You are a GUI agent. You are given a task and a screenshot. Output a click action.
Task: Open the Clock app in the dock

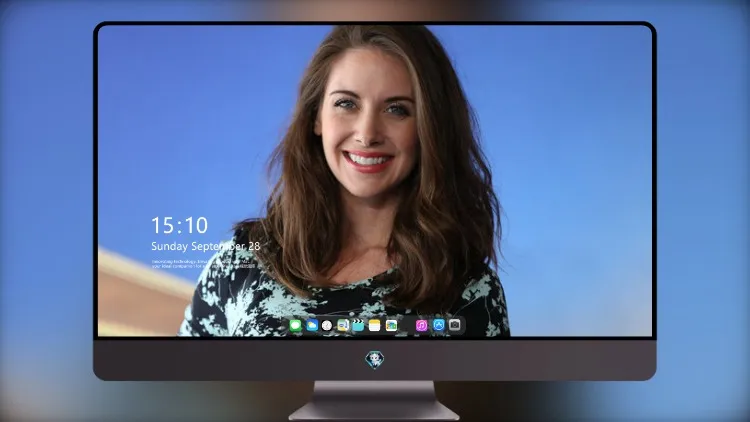coord(327,325)
